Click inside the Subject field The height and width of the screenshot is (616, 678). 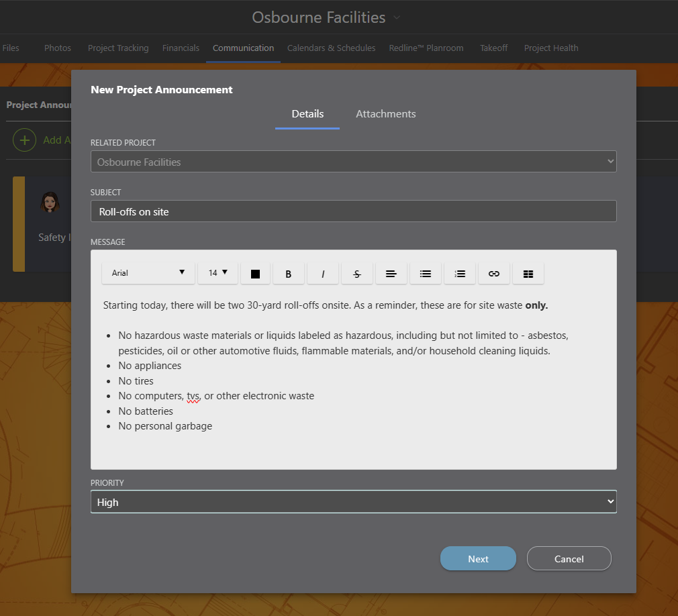354,211
